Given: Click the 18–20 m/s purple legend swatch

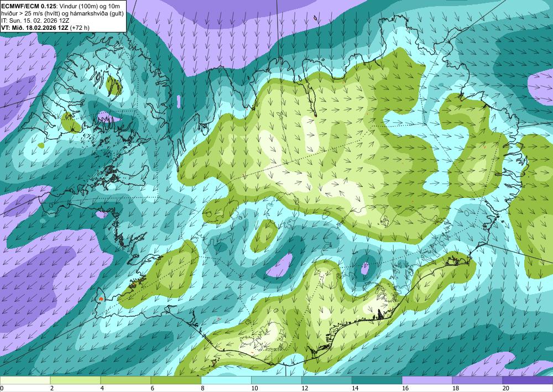Looking at the screenshot, I should [478, 380].
